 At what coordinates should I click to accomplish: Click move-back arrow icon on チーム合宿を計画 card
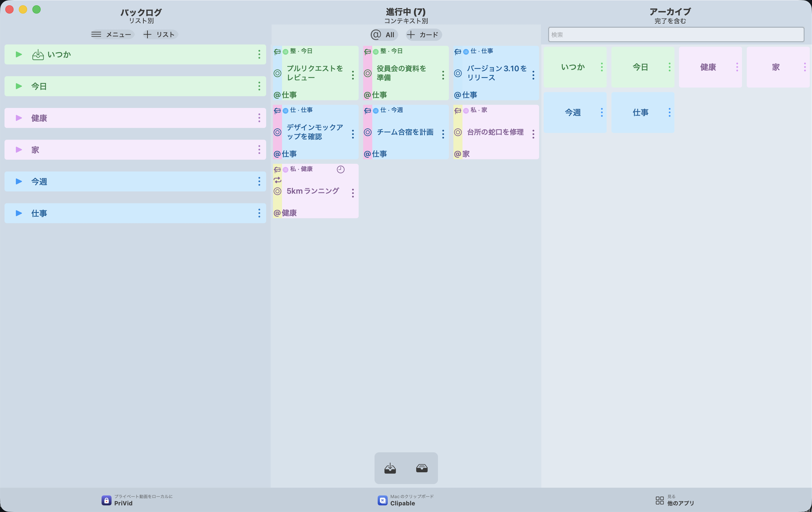[367, 110]
